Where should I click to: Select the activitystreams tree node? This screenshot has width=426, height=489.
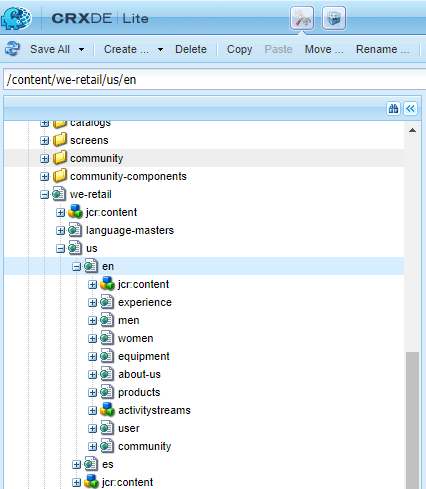pyautogui.click(x=154, y=410)
